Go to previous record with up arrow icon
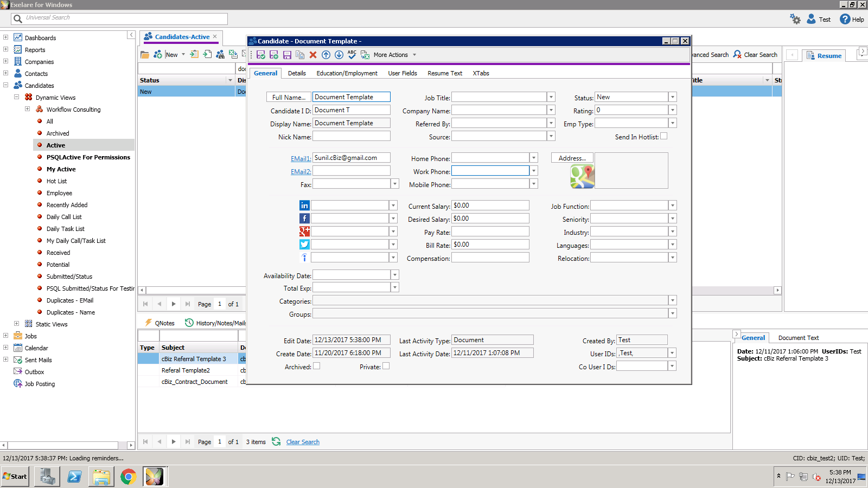 coord(326,55)
